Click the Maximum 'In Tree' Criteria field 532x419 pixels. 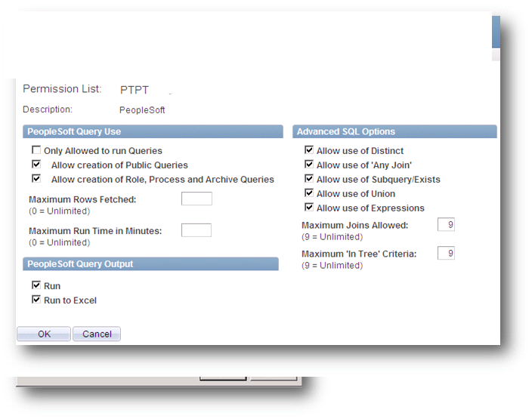pyautogui.click(x=446, y=253)
